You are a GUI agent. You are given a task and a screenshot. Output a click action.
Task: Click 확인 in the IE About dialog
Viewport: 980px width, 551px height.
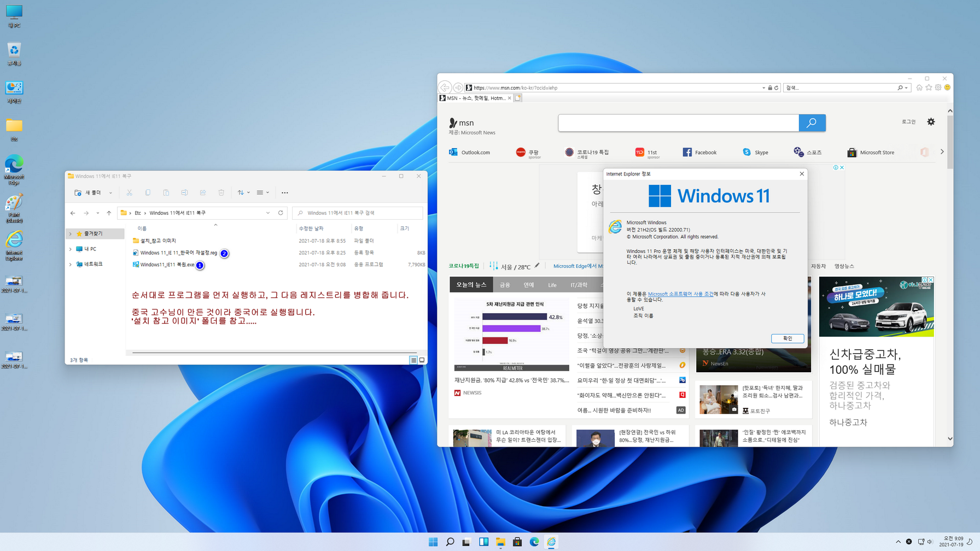tap(787, 338)
